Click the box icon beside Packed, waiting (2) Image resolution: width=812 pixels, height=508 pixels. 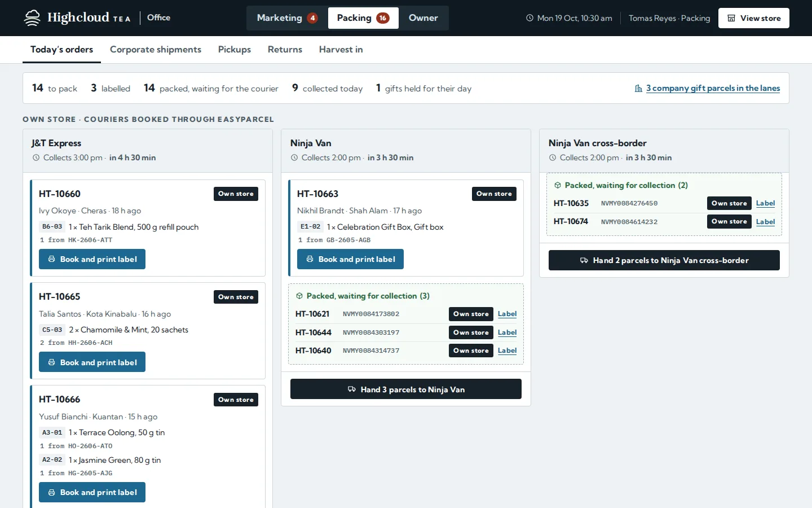pyautogui.click(x=558, y=185)
